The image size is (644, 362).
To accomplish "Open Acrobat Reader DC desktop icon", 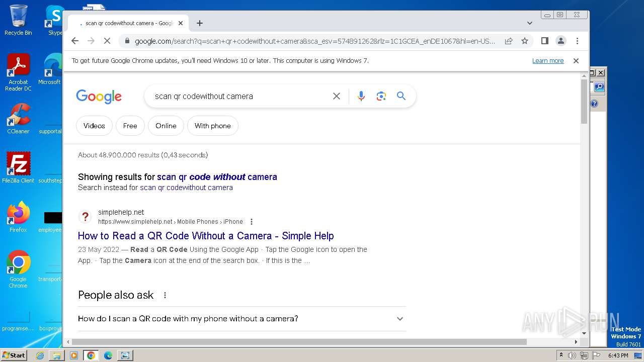I will 18,72.
